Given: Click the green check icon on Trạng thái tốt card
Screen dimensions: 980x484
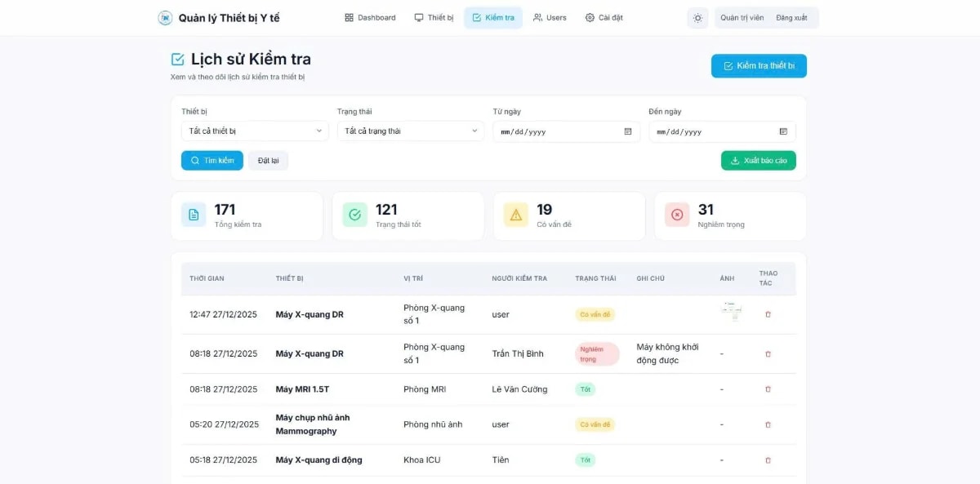Looking at the screenshot, I should point(354,215).
